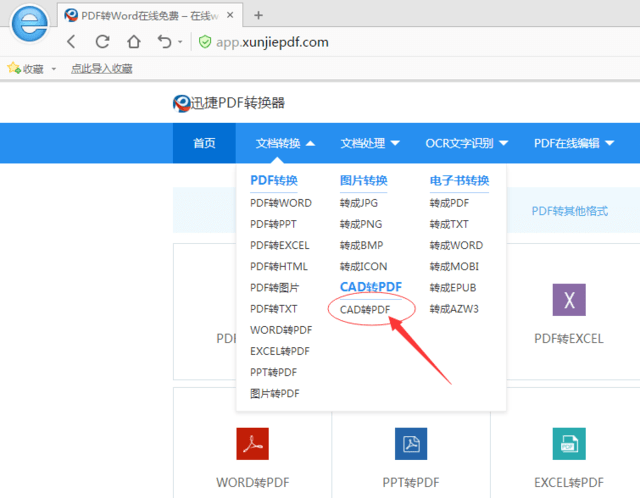Image resolution: width=640 pixels, height=498 pixels.
Task: Click the 收藏 favorites star icon
Action: pos(13,68)
